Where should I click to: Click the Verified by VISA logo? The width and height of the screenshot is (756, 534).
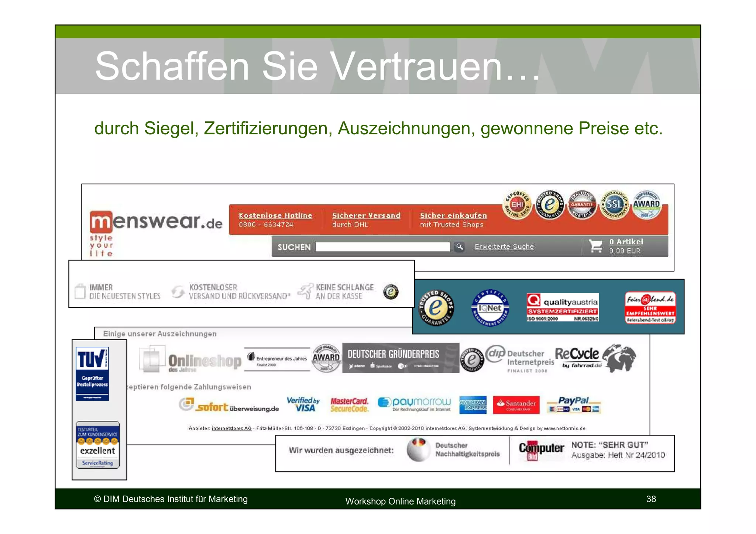click(x=303, y=404)
